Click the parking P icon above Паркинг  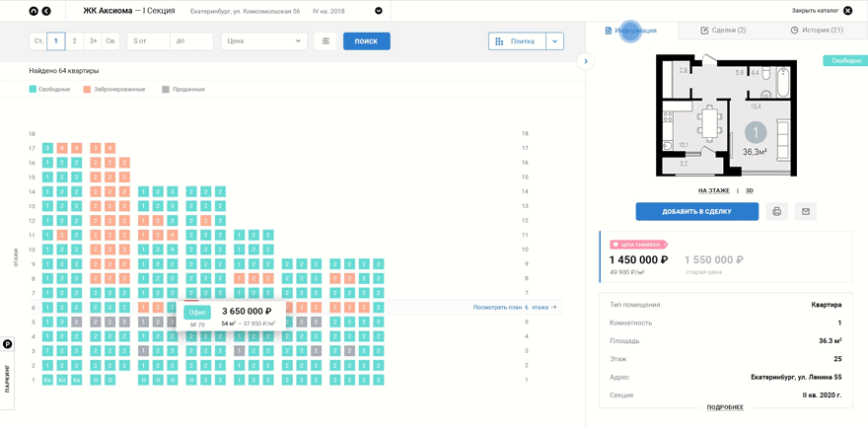(x=7, y=344)
